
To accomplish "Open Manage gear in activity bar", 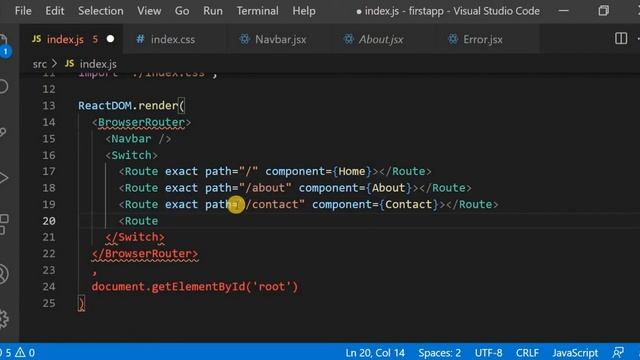I will pos(3,318).
